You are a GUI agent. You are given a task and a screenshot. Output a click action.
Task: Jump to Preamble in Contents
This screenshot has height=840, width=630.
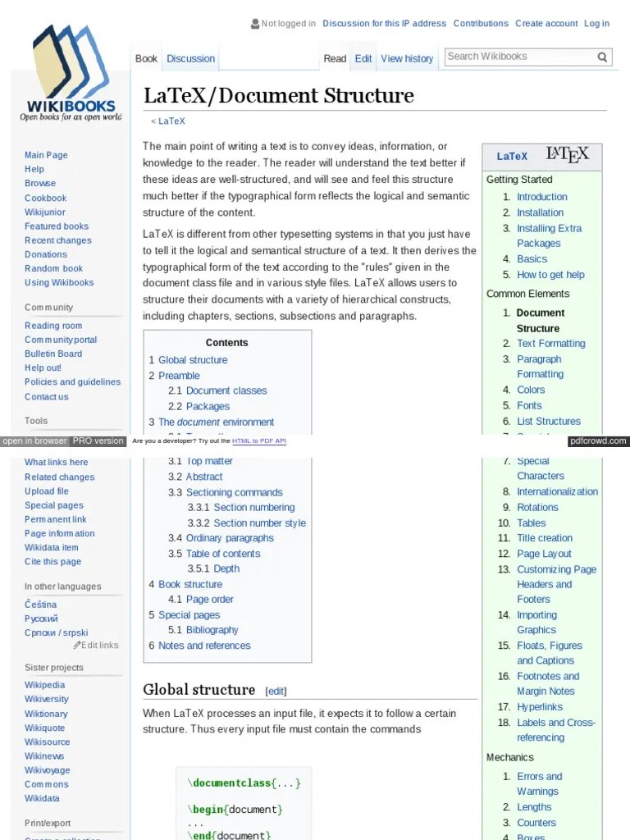[179, 376]
